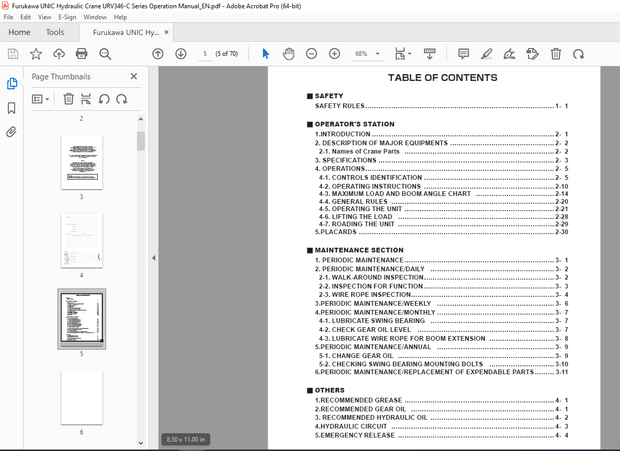Viewport: 620px width, 451px height.
Task: Open the Help menu
Action: 120,17
